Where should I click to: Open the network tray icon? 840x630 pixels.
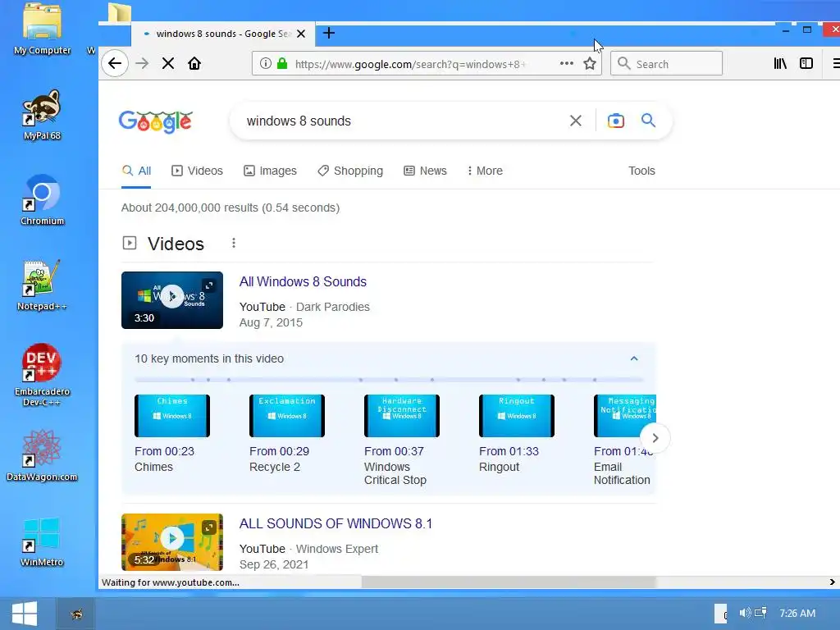760,613
